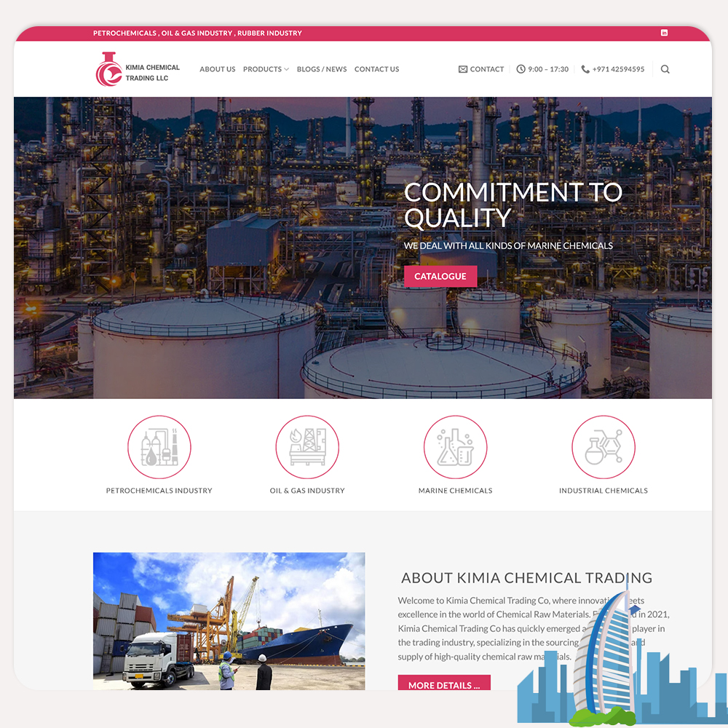Viewport: 728px width, 728px height.
Task: Click the Kimia Chemical Trading logo
Action: (x=138, y=70)
